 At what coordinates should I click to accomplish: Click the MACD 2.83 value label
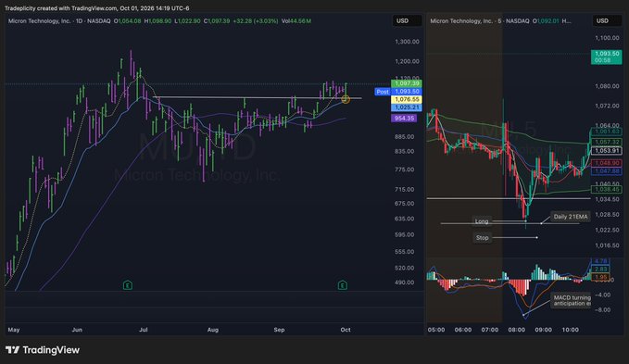point(600,270)
